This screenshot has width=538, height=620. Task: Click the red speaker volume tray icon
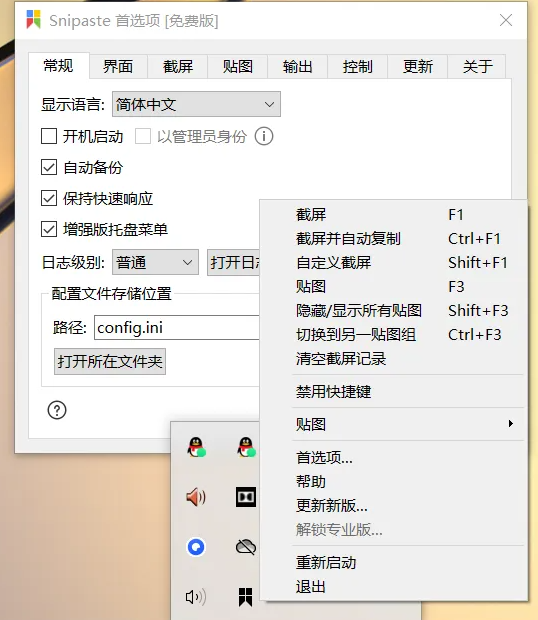(x=196, y=497)
